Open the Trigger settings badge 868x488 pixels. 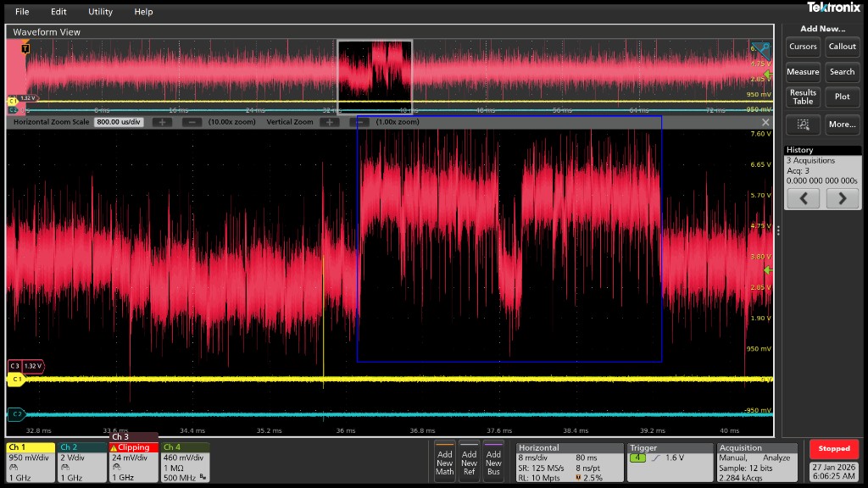[670, 463]
